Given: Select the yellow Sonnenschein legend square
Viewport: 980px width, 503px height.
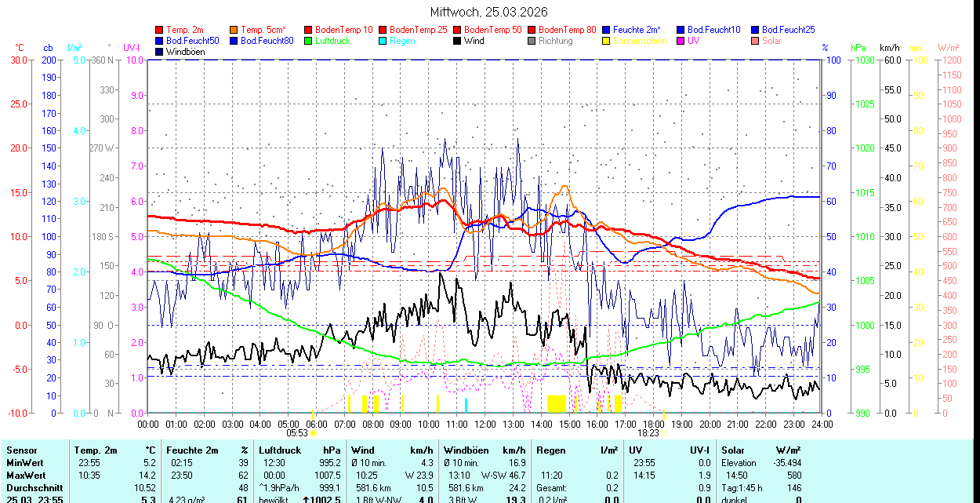Looking at the screenshot, I should tap(606, 41).
